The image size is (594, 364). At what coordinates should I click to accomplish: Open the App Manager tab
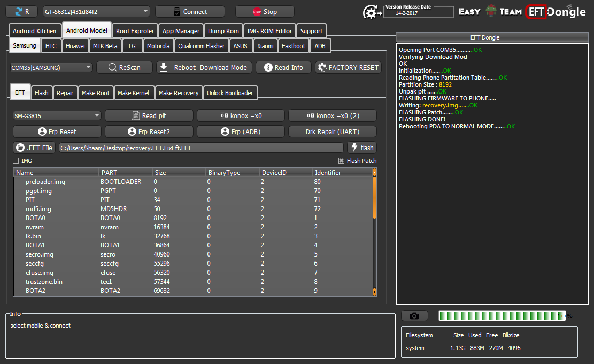[181, 30]
